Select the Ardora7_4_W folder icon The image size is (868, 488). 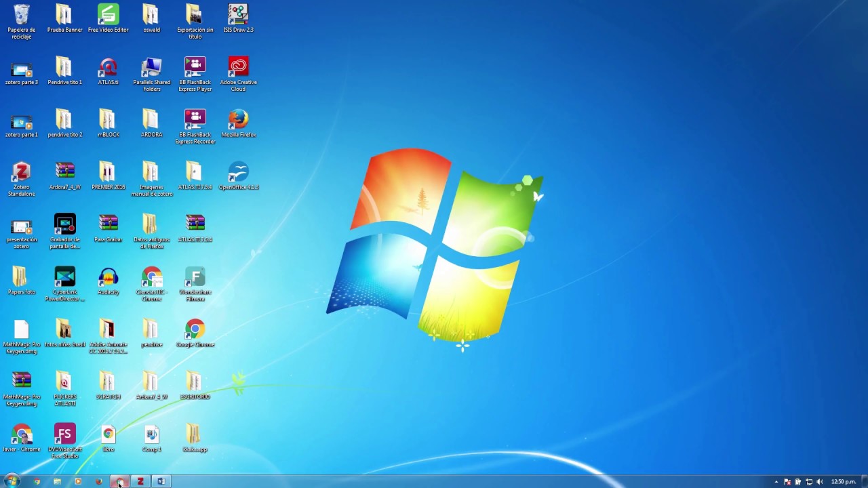coord(151,386)
